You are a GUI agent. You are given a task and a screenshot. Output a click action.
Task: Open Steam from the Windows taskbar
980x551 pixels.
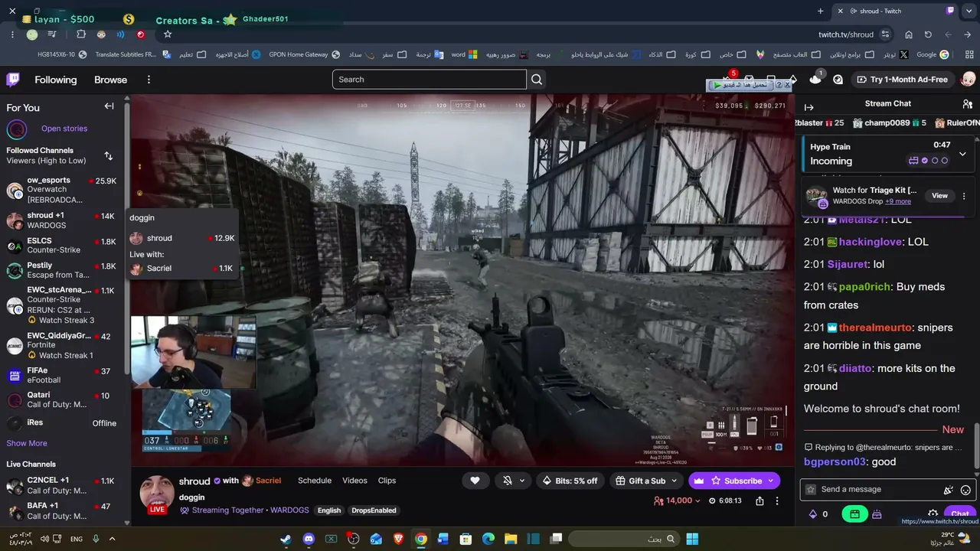point(286,539)
